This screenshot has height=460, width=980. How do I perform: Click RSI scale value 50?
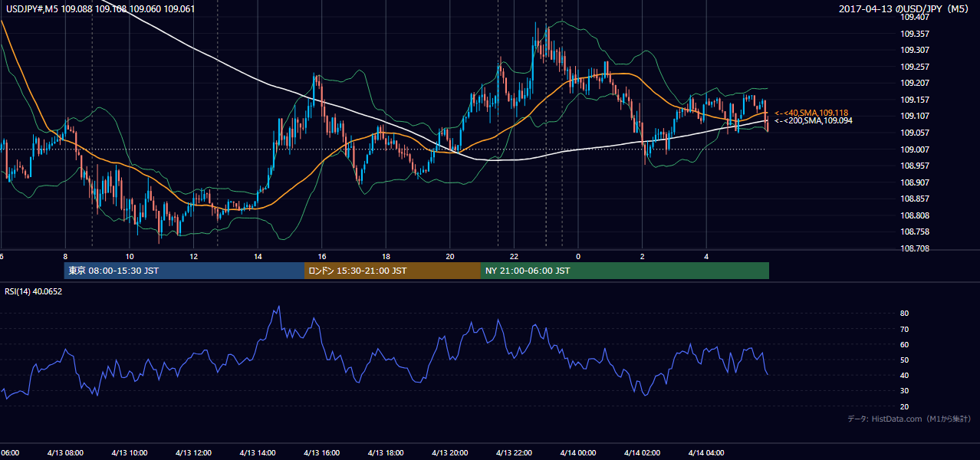905,360
